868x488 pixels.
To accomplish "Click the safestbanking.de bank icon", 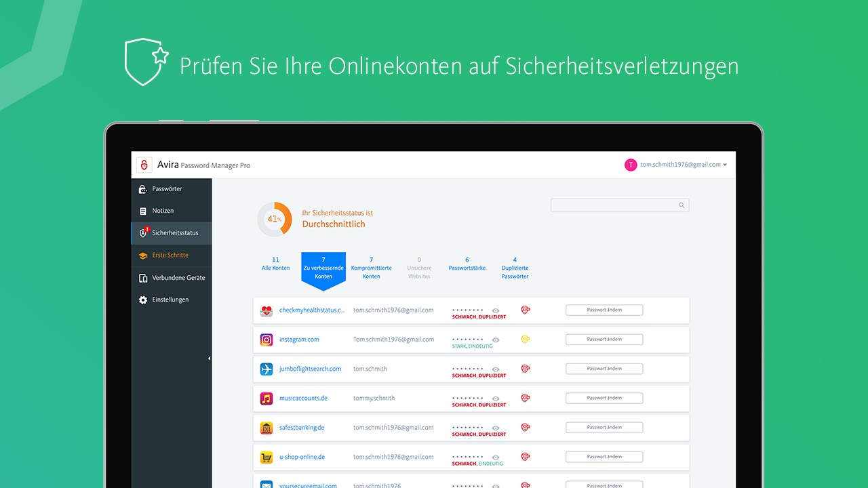I will (267, 428).
